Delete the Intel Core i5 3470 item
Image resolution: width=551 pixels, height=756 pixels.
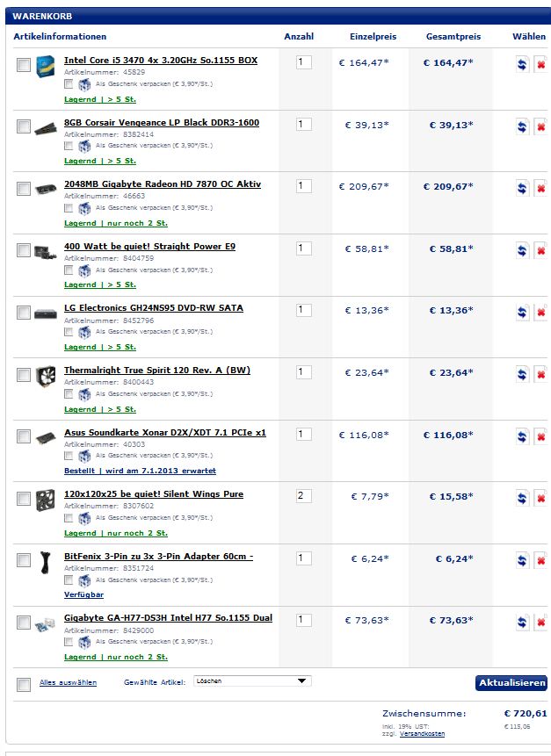[540, 65]
